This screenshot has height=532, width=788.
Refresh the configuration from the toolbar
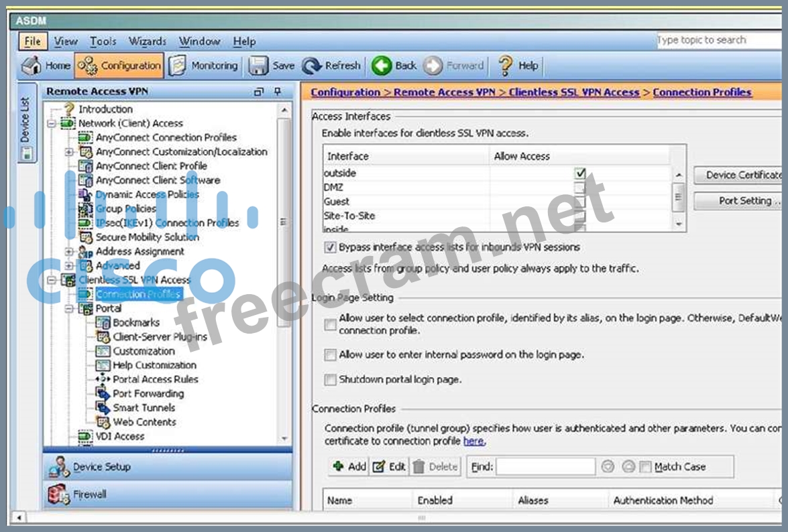tap(312, 66)
